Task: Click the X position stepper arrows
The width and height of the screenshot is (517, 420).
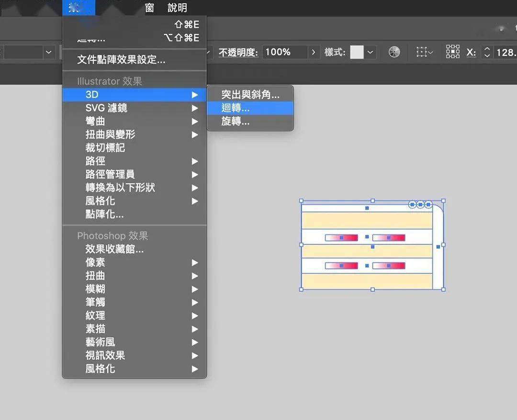Action: (x=487, y=52)
